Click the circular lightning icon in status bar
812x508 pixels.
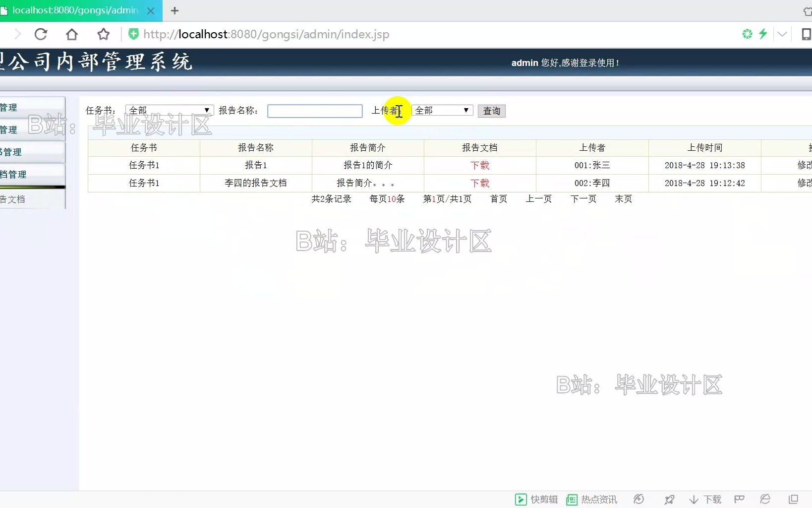[x=639, y=499]
